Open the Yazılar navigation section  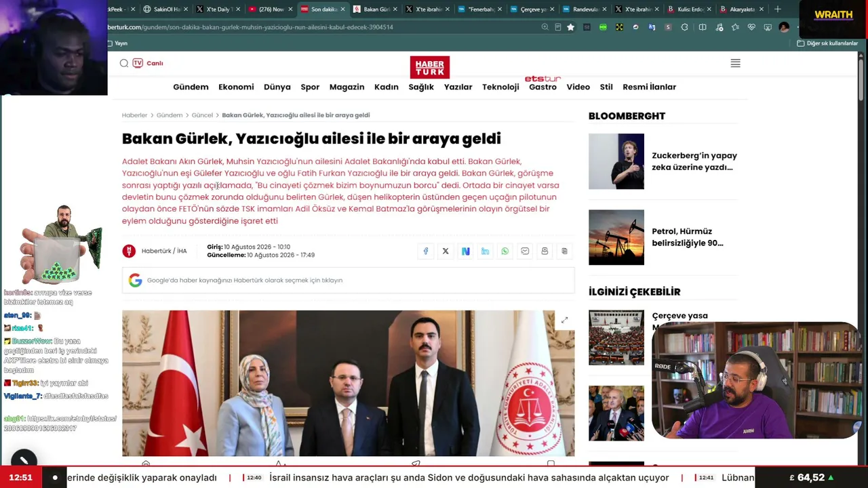[458, 87]
